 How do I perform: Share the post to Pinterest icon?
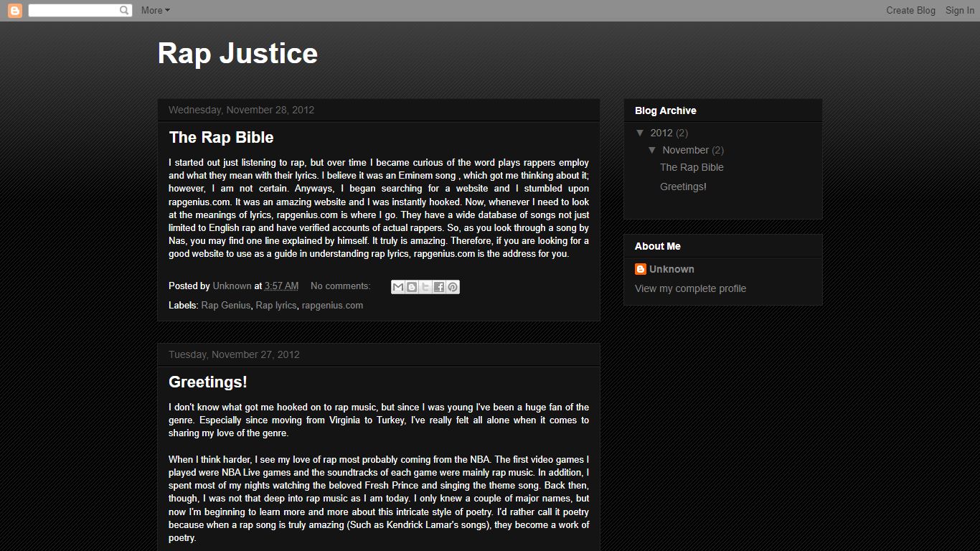(453, 287)
